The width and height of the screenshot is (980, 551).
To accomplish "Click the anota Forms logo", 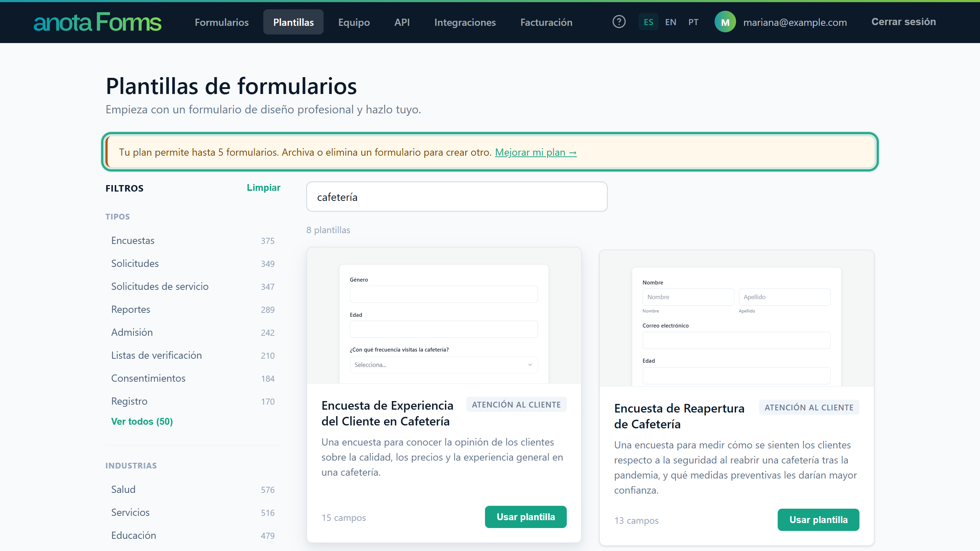I will click(98, 22).
